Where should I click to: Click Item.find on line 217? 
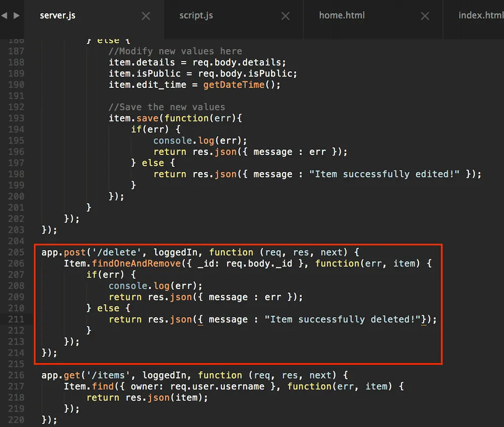pos(89,387)
